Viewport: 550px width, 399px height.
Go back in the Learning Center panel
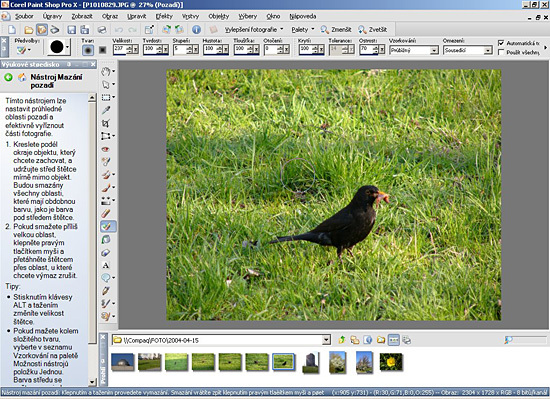click(8, 77)
